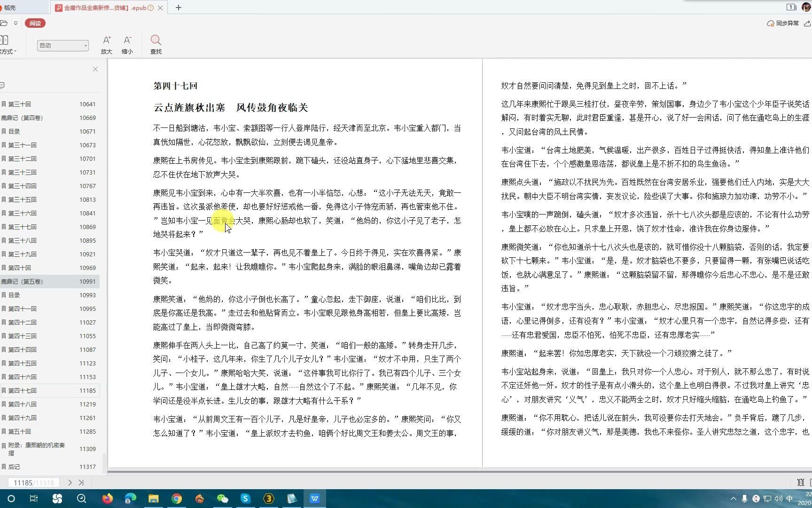This screenshot has height=508, width=812.
Task: Open the reading layout 方式 dropdown
Action: pos(7,45)
